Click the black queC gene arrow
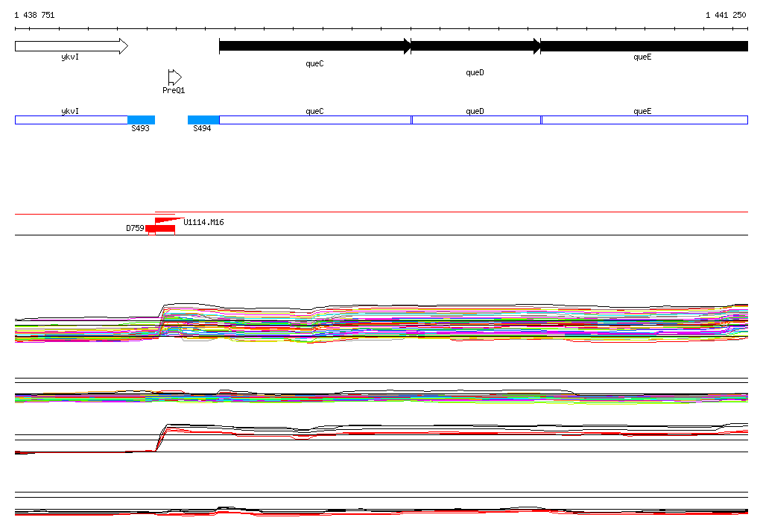This screenshot has height=532, width=763. [314, 46]
